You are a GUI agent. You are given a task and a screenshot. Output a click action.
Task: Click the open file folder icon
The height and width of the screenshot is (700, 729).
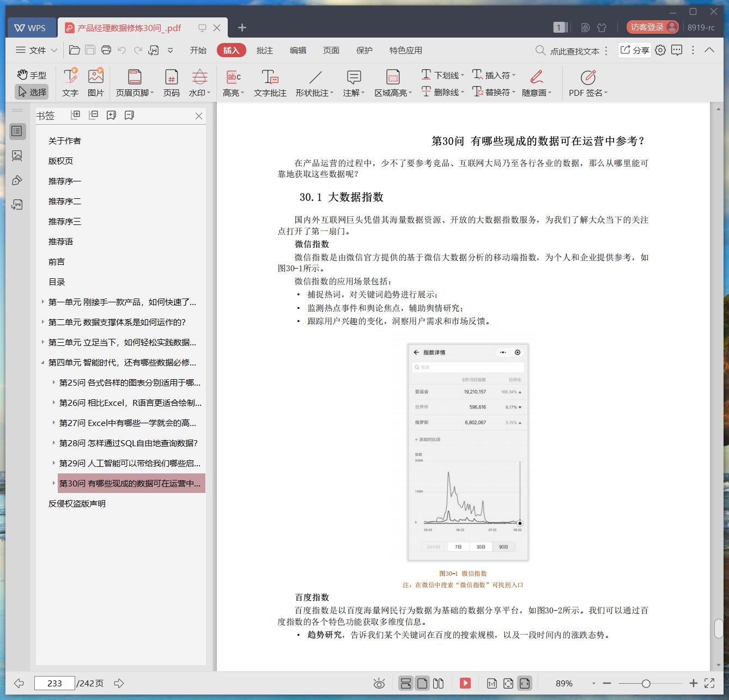(75, 50)
